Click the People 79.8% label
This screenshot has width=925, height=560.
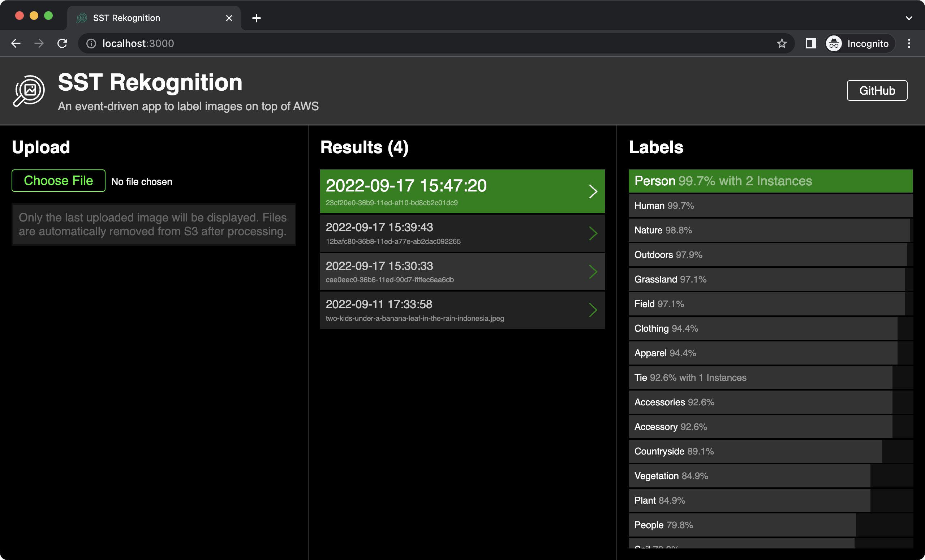click(x=771, y=525)
